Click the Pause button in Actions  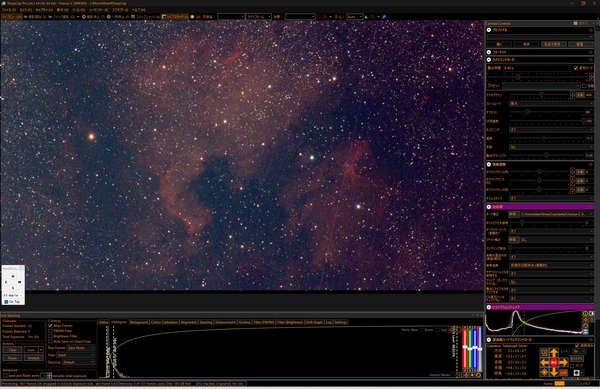(12, 358)
